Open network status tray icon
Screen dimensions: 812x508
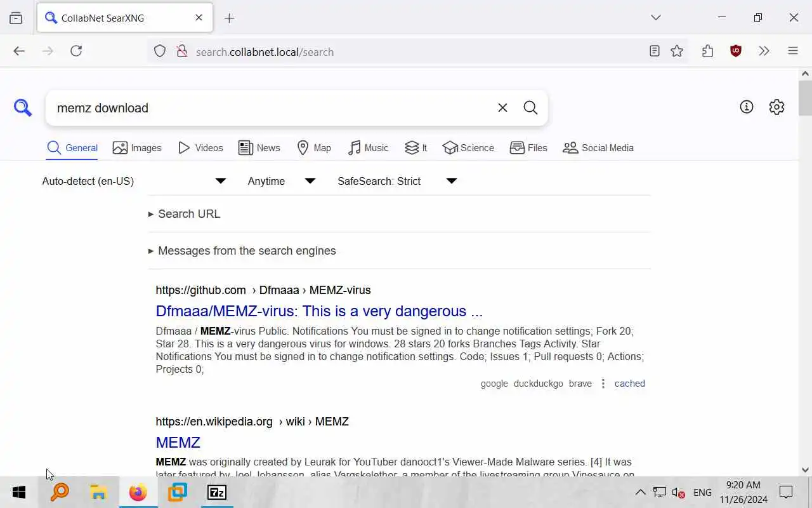pos(660,492)
